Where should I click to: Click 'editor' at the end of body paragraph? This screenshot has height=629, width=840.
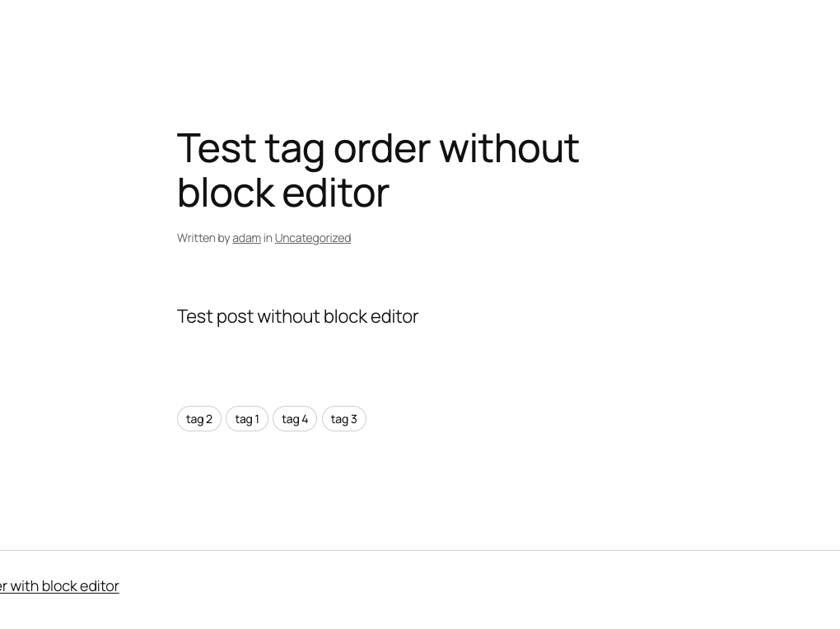(x=394, y=317)
